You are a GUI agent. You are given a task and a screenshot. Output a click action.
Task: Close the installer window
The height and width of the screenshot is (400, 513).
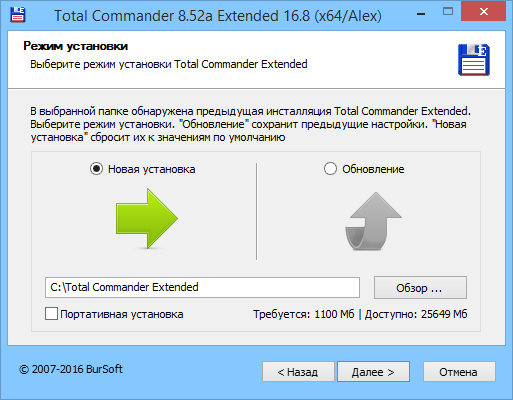[x=483, y=12]
